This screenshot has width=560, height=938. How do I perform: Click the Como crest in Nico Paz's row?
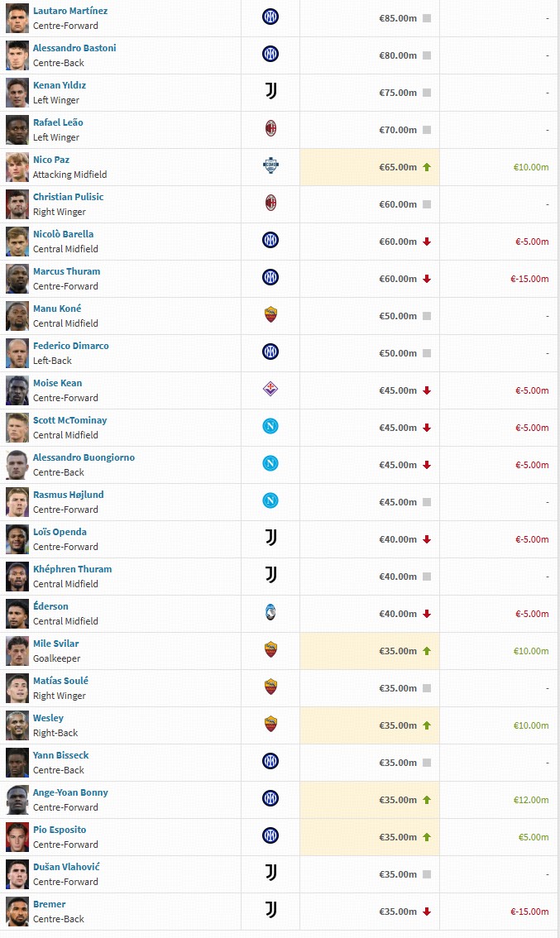click(x=270, y=165)
